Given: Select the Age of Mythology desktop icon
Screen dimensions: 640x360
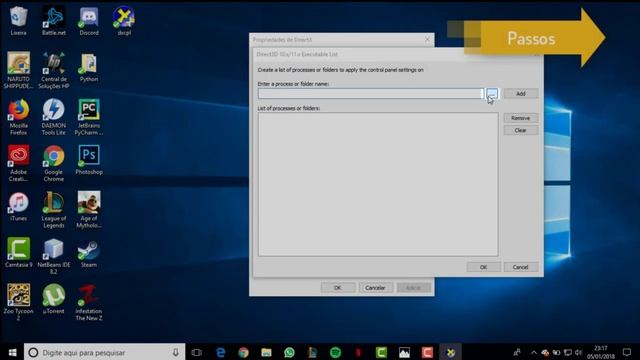Looking at the screenshot, I should [89, 210].
